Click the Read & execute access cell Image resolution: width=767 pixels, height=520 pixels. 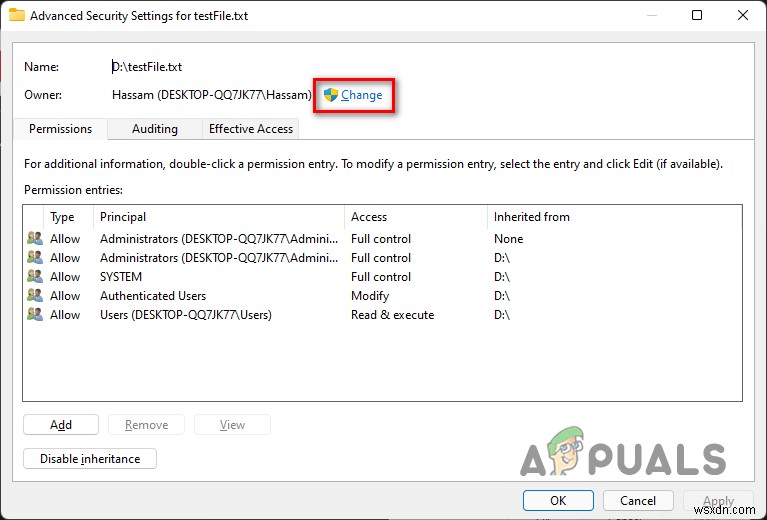(392, 315)
